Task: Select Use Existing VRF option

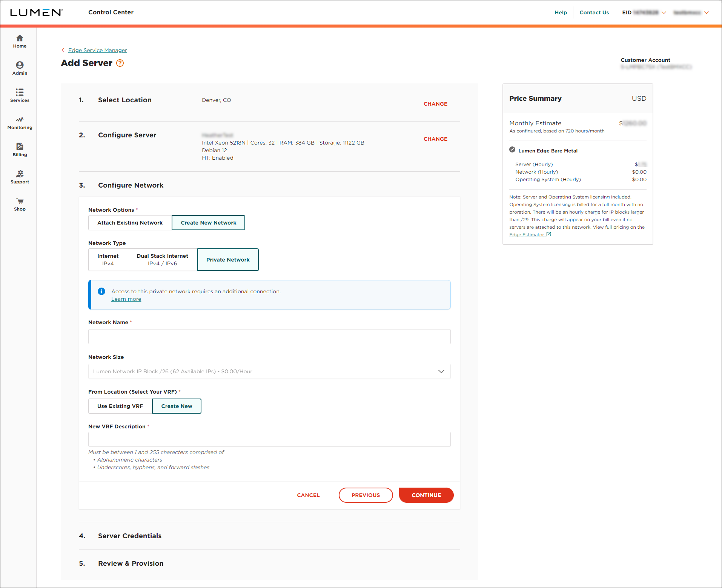Action: (x=120, y=406)
